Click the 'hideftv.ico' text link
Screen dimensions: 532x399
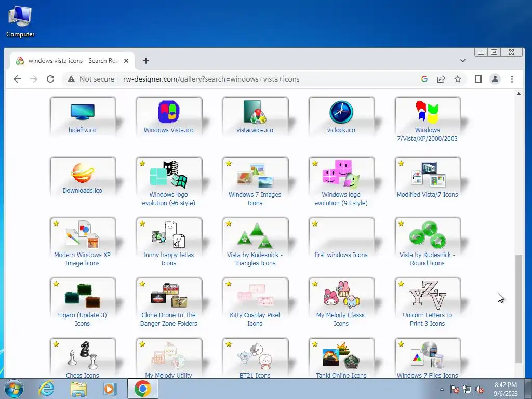[83, 130]
